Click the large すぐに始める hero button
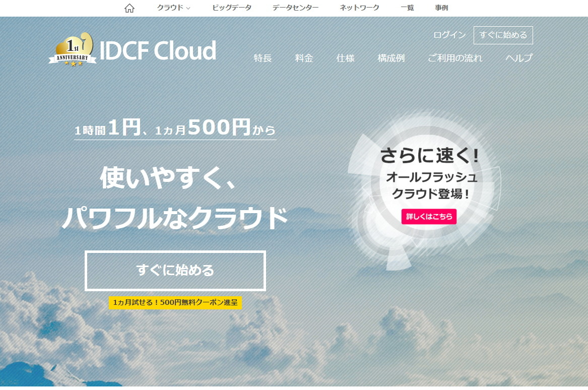The image size is (588, 390). (175, 271)
